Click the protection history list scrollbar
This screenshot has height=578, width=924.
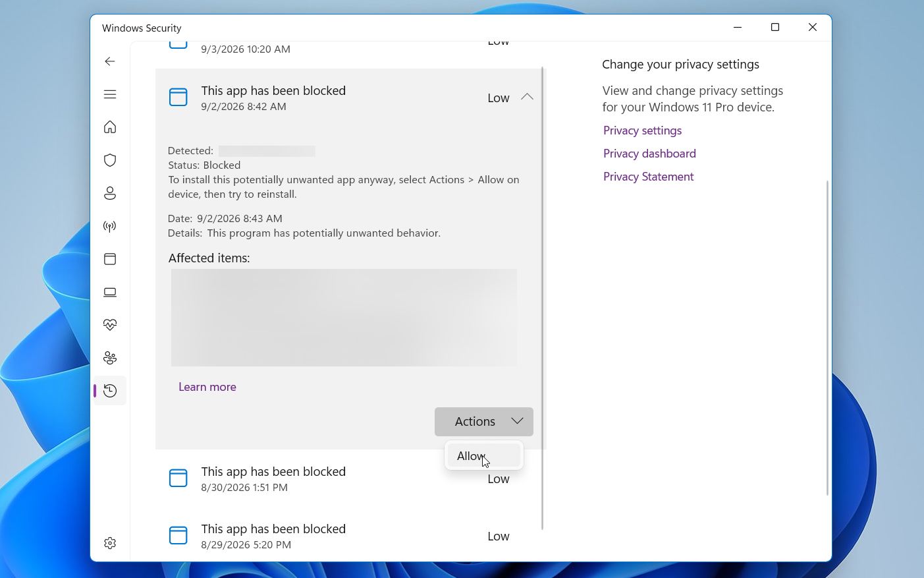coord(543,298)
